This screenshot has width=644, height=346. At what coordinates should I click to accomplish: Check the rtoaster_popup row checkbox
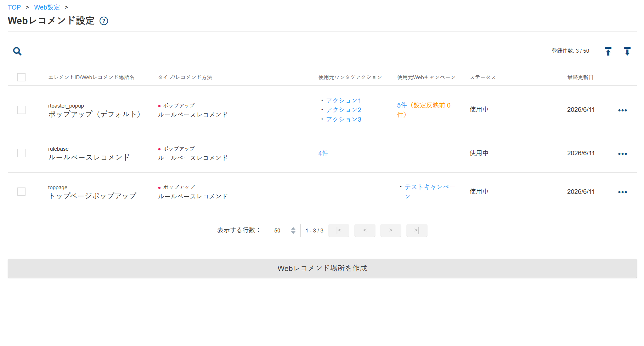click(21, 110)
